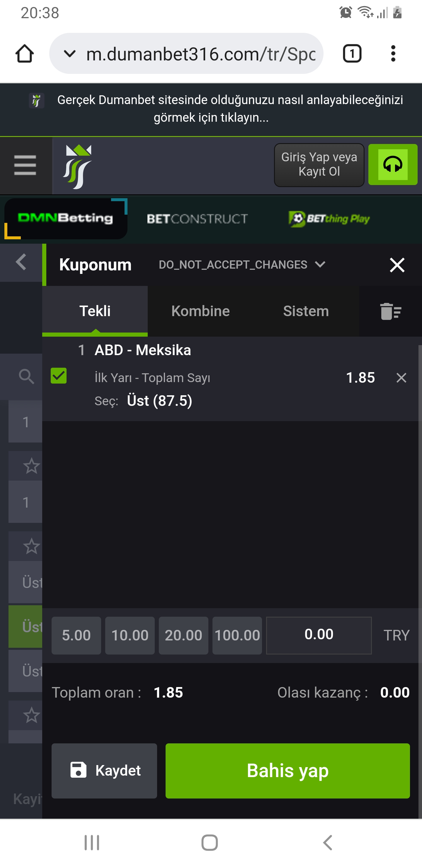Image resolution: width=422 pixels, height=868 pixels.
Task: Tap the browser home icon
Action: click(x=25, y=54)
